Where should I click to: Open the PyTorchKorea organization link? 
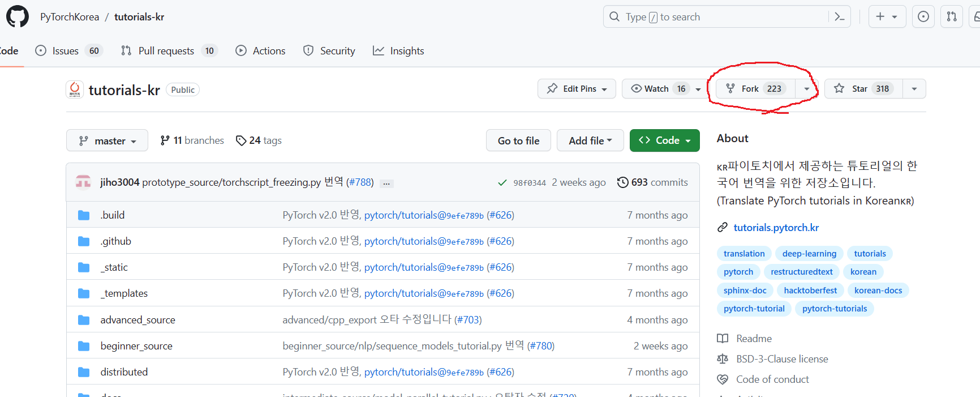(x=70, y=17)
